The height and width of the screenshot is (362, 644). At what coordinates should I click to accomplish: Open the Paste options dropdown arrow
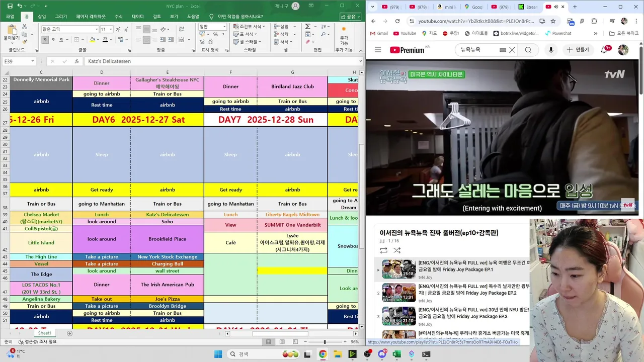point(12,43)
